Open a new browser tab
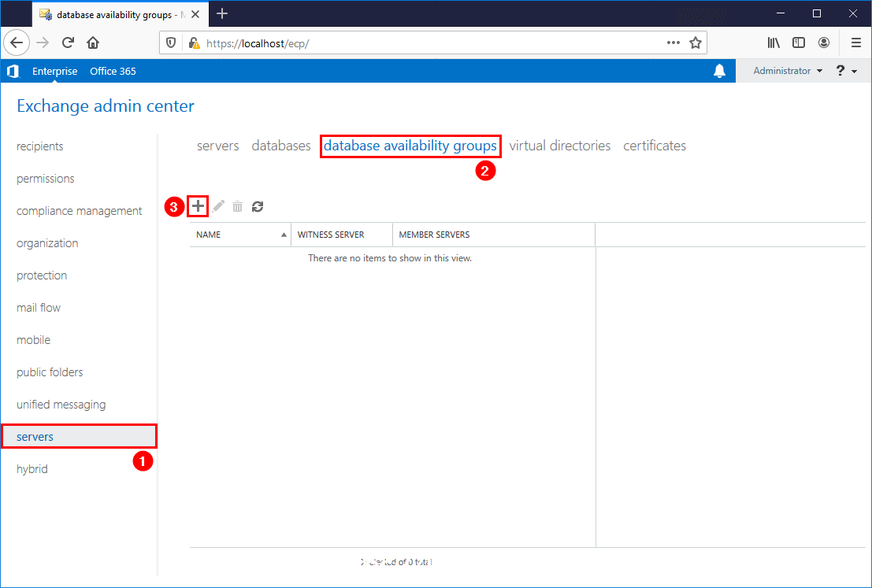Screen dimensions: 872x588 [222, 14]
